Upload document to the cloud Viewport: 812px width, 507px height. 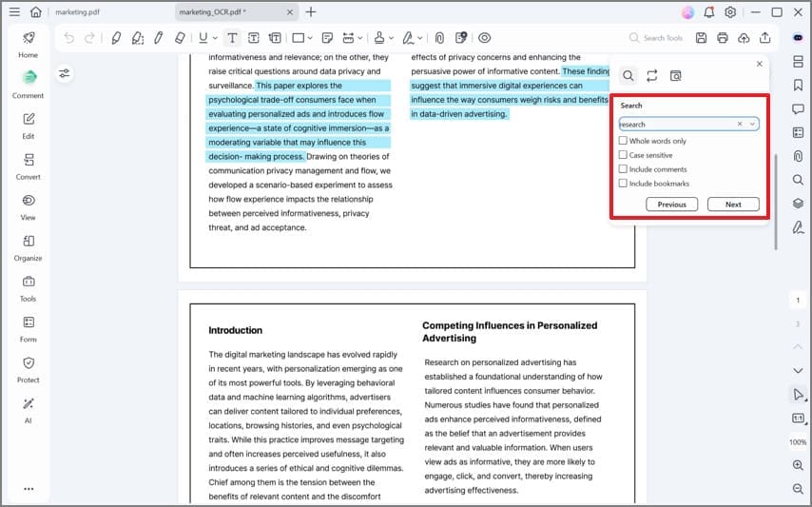pos(744,38)
